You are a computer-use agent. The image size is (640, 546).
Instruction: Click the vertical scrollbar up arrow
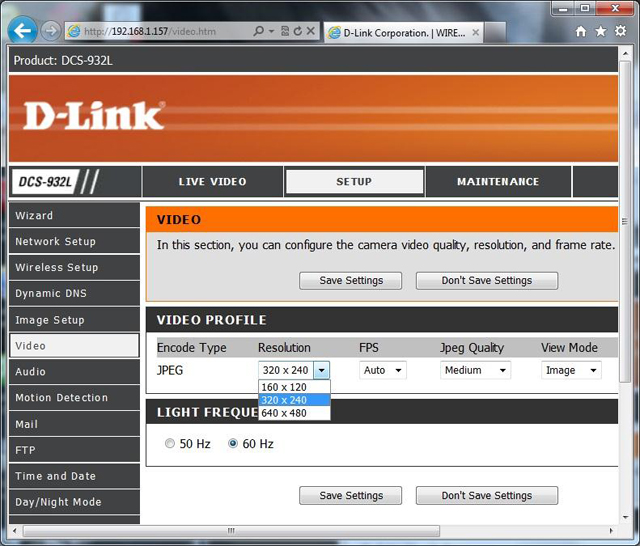(x=625, y=53)
